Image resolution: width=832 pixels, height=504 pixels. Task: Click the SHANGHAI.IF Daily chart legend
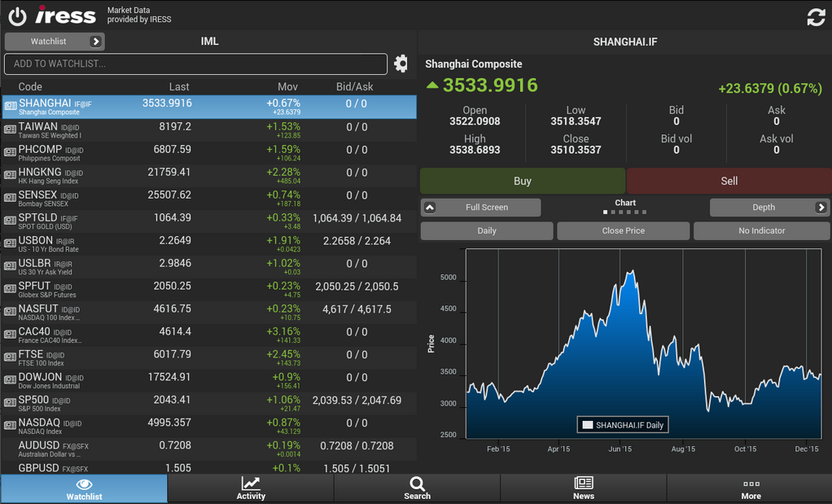pos(623,425)
